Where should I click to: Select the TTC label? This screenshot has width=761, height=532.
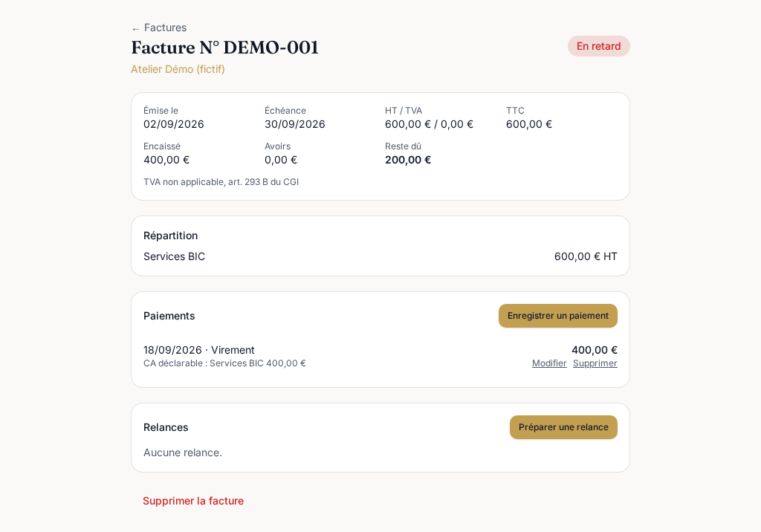coord(515,111)
